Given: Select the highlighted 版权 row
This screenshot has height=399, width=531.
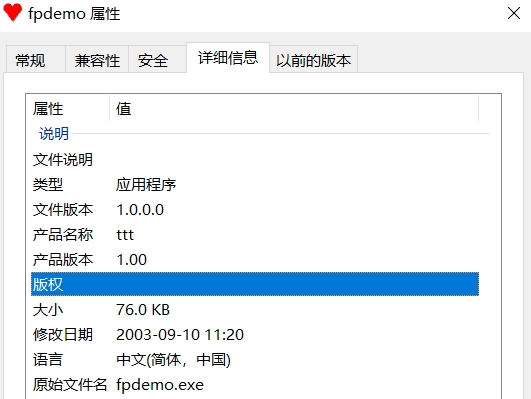Looking at the screenshot, I should (x=255, y=284).
